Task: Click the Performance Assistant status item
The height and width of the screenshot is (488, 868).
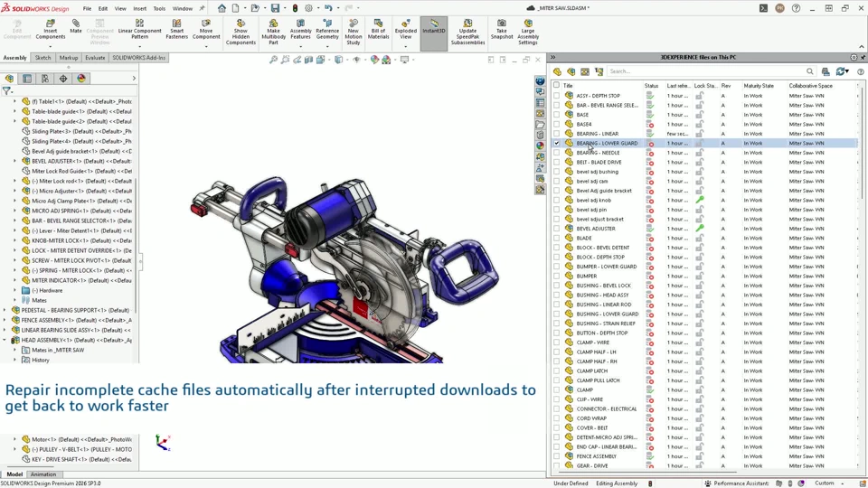Action: [736, 483]
